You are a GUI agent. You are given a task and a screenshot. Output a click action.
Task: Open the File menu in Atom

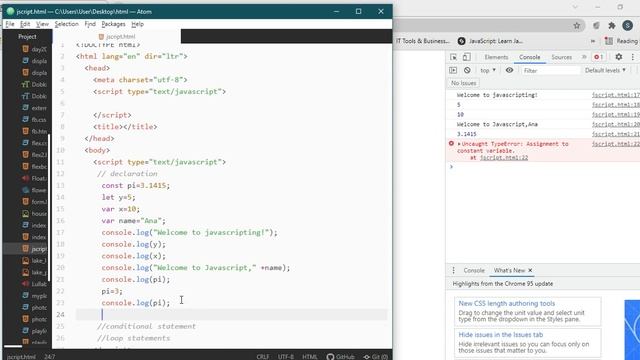click(10, 24)
